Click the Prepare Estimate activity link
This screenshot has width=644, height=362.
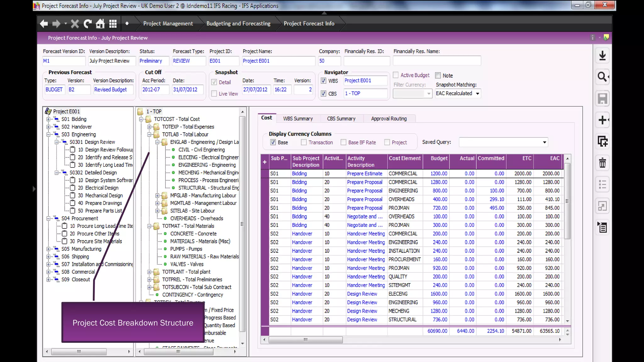coord(364,173)
